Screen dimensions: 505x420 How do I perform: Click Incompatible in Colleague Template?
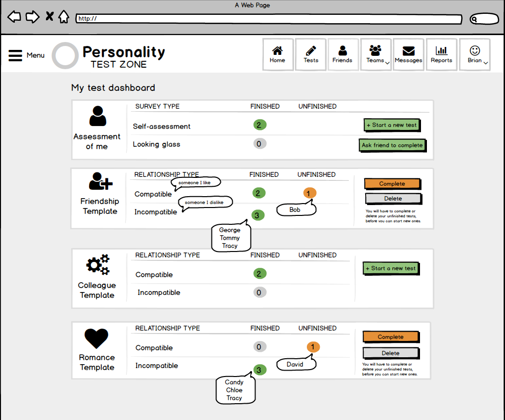tap(159, 293)
